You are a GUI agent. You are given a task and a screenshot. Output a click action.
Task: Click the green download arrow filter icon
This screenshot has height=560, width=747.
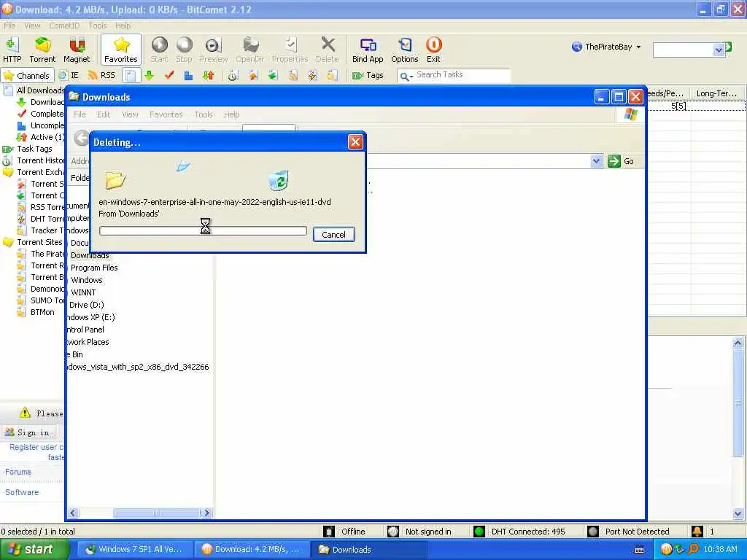[150, 75]
